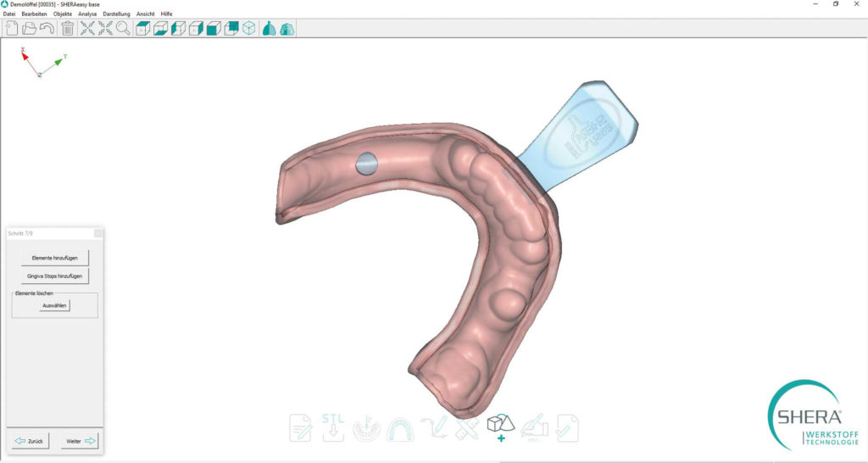This screenshot has height=463, width=868.
Task: Switch to the top view cube
Action: (142, 28)
